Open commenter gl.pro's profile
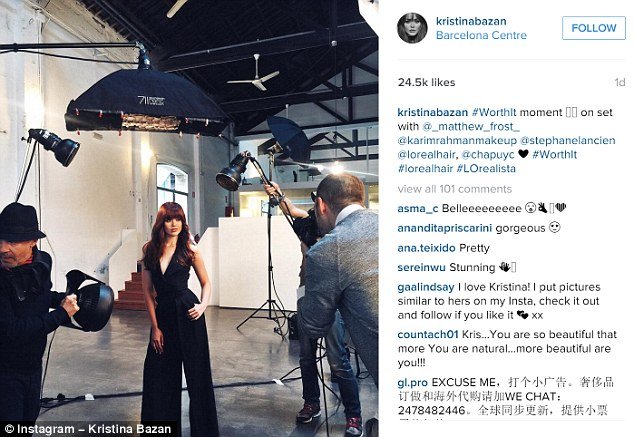The height and width of the screenshot is (437, 634). tap(412, 382)
